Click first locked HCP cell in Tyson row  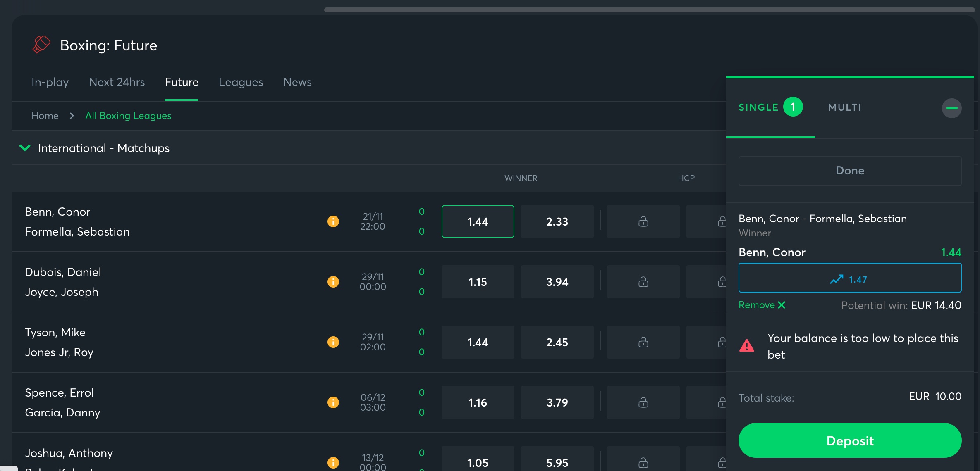pos(643,342)
